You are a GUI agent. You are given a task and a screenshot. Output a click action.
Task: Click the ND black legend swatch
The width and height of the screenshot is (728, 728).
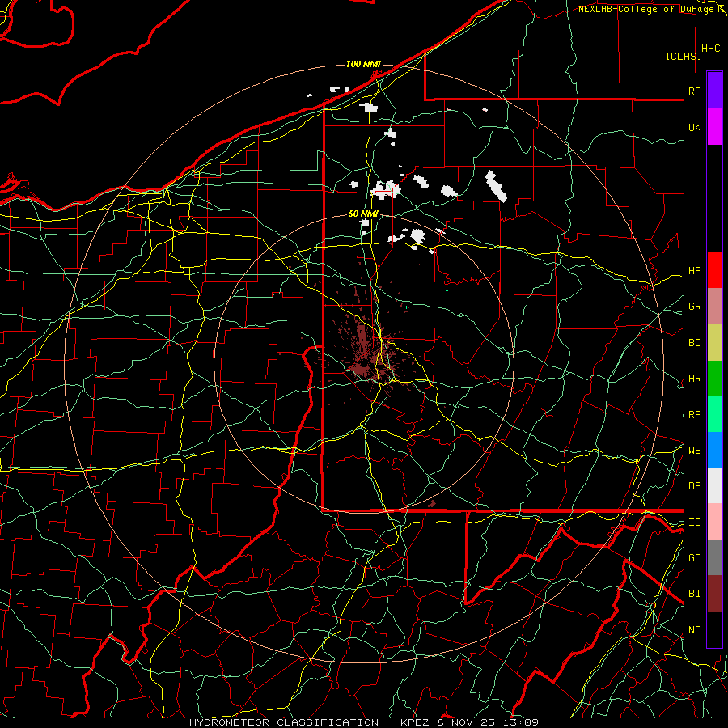point(714,629)
